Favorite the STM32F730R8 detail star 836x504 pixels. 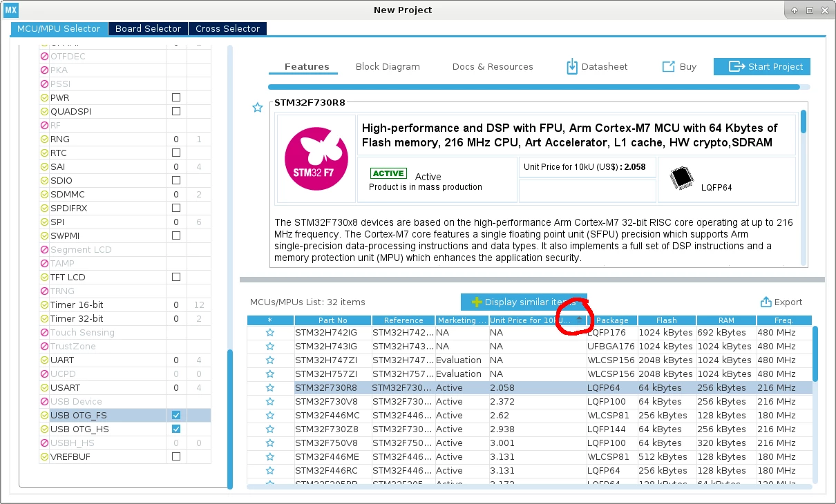[258, 108]
